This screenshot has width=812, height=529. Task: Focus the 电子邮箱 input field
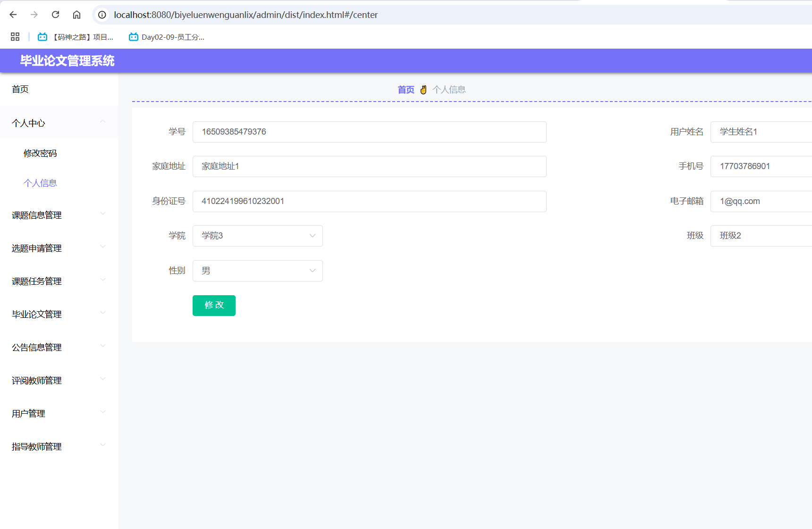[761, 201]
